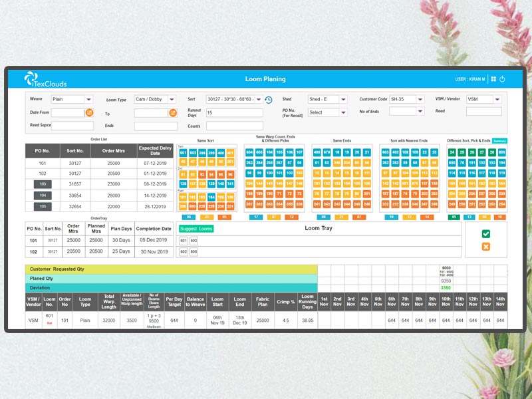
Task: Click the Summary tab label
Action: point(499,141)
